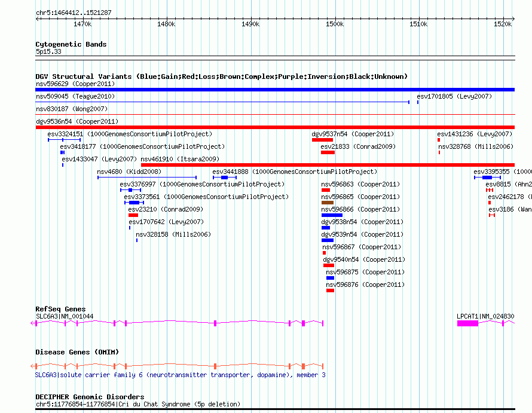Image resolution: width=532 pixels, height=413 pixels.
Task: Click the esv1701805 (Levy2007) label
Action: (454, 96)
